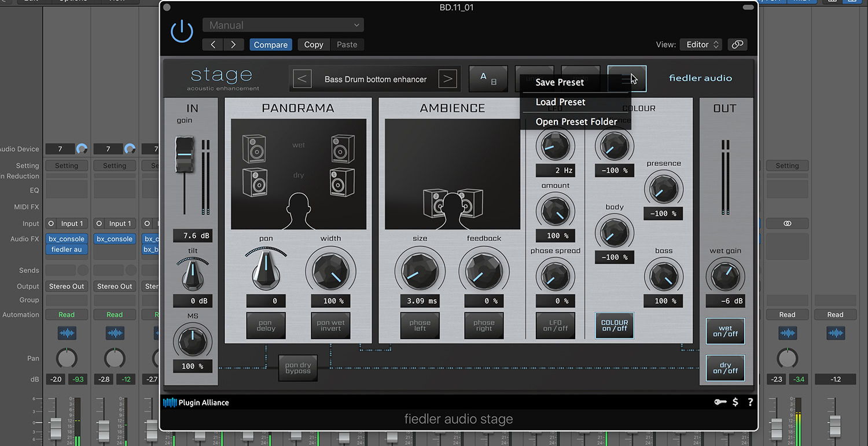
Task: Select previous Stage preset arrow
Action: [x=302, y=79]
